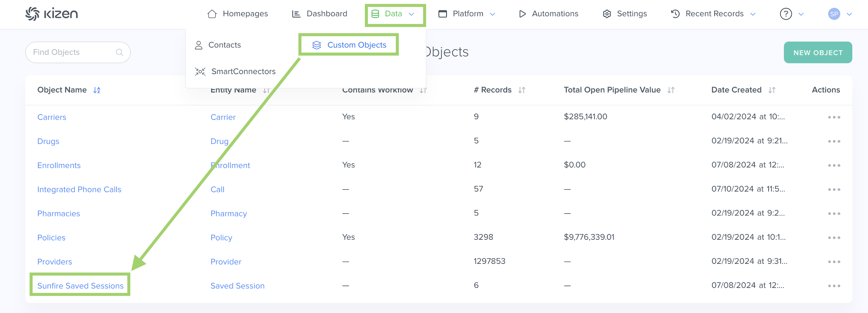Screen dimensions: 868x313
Task: Click the Call entity name link
Action: tap(217, 189)
